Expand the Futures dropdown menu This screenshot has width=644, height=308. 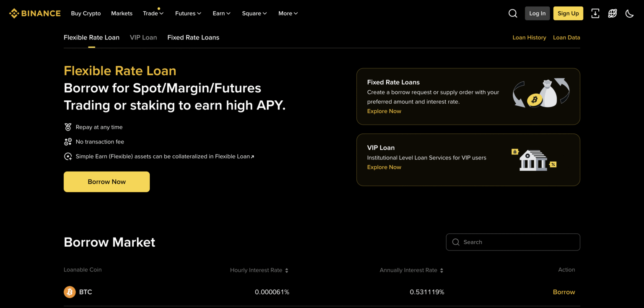(188, 13)
